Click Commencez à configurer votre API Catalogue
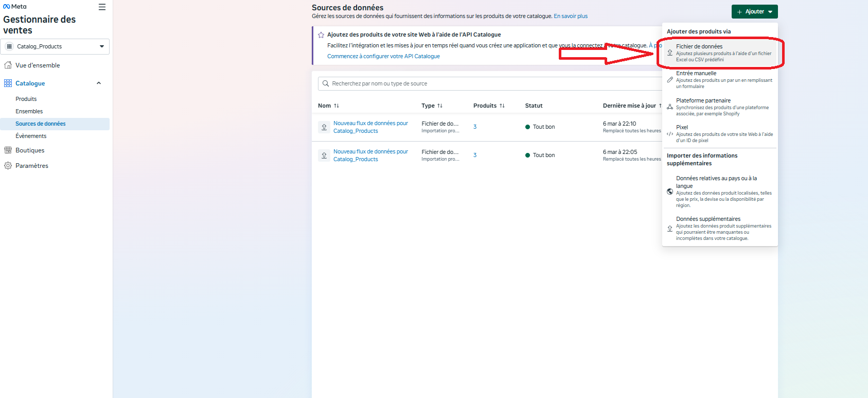868x398 pixels. (383, 56)
